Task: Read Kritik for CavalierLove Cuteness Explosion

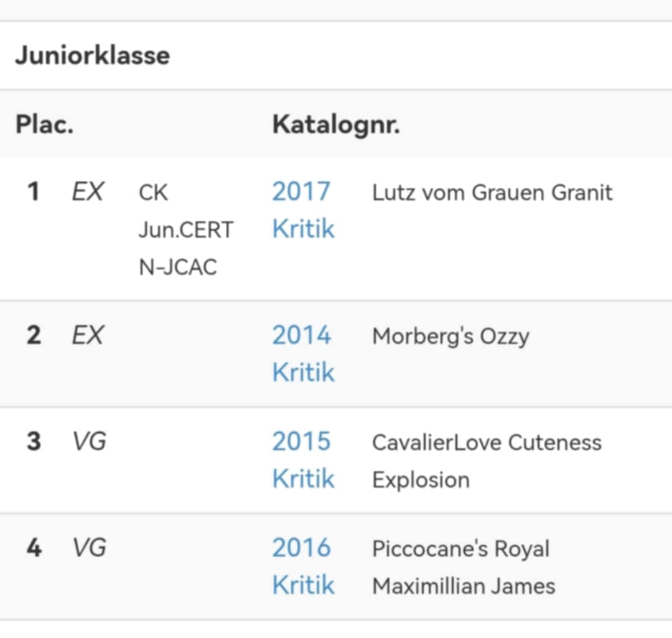Action: coord(303,479)
